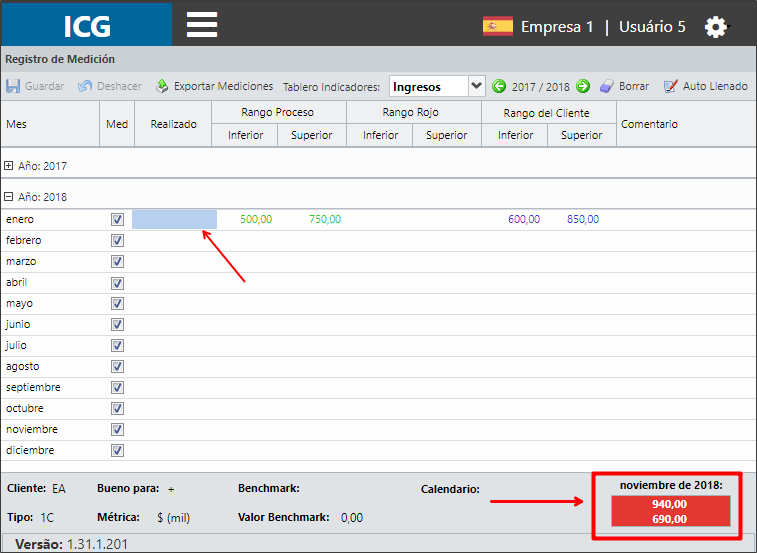Click the Exportar Mediciones icon

point(162,86)
